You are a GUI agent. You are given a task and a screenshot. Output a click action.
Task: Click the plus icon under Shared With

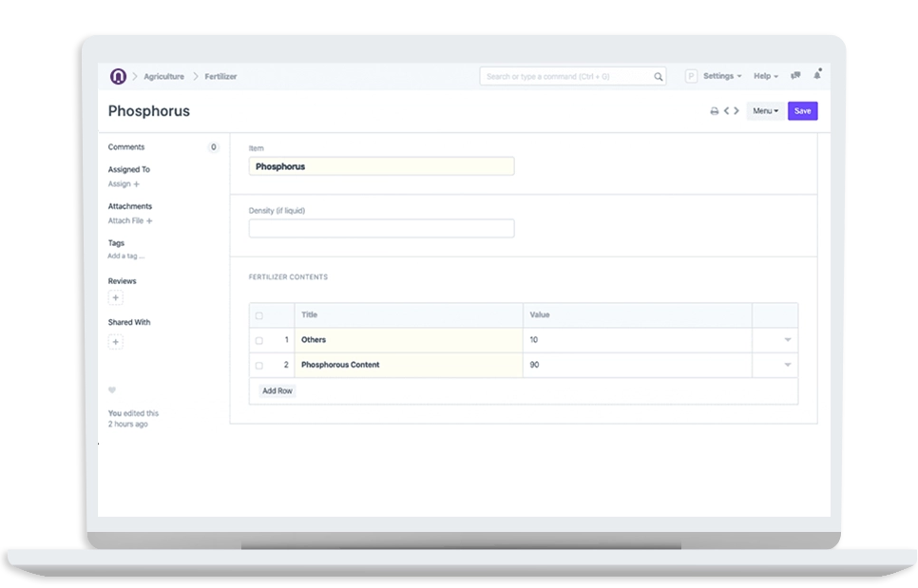click(116, 342)
